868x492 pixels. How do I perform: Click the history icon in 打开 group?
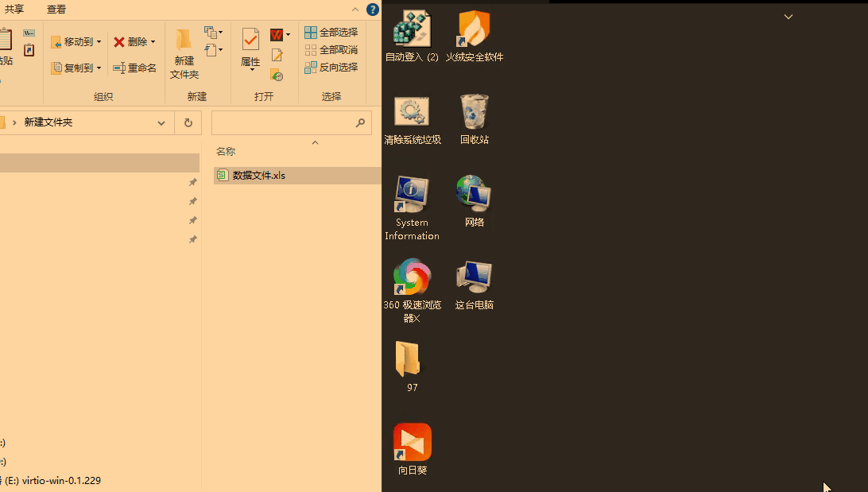[277, 75]
